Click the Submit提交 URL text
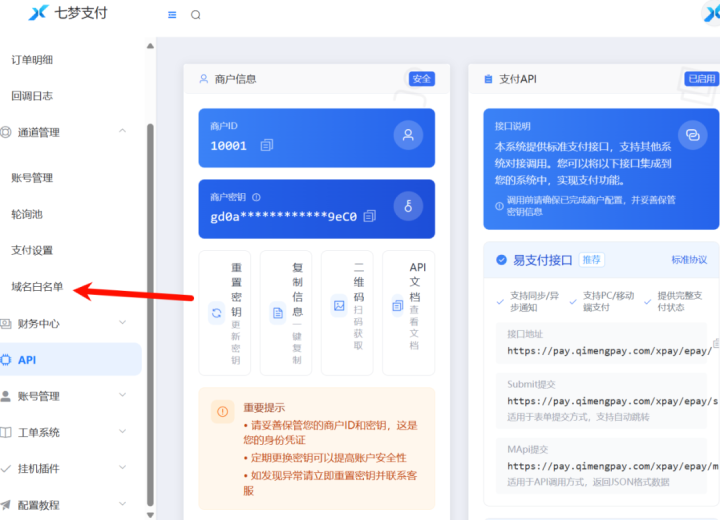Screen dimensions: 720x520 coord(612,401)
